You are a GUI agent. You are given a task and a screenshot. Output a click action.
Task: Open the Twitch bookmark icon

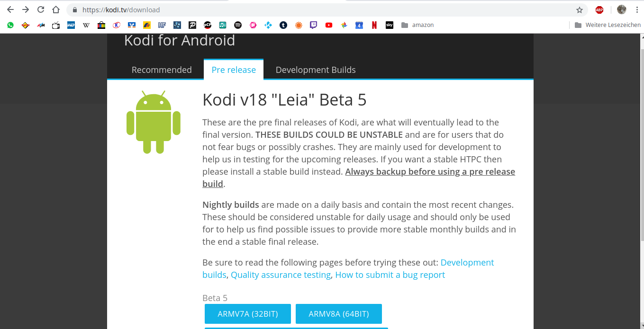[x=314, y=25]
